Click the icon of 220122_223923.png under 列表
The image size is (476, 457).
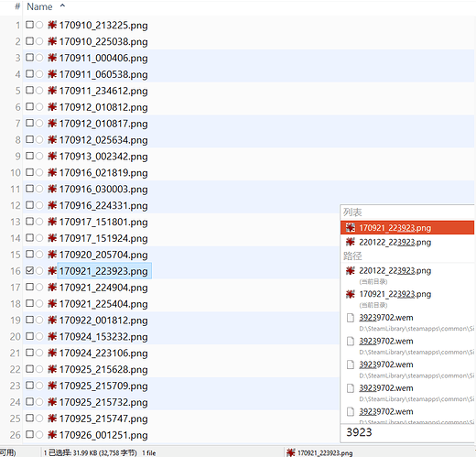pos(351,242)
